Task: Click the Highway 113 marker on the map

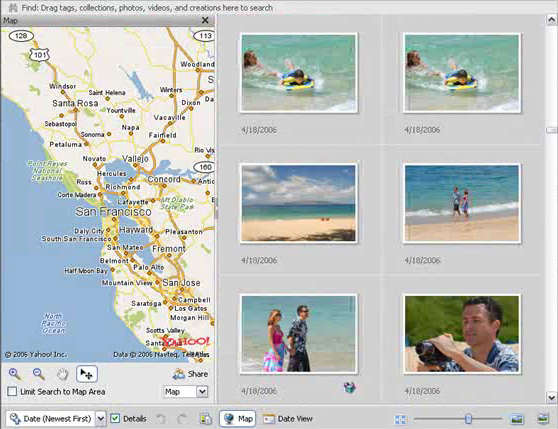Action: tap(204, 36)
